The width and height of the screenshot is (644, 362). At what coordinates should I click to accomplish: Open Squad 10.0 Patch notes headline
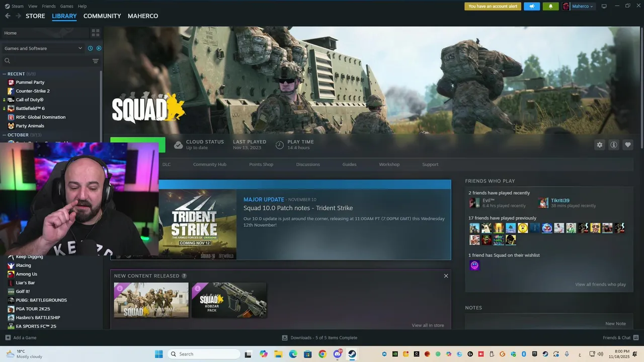pyautogui.click(x=298, y=208)
